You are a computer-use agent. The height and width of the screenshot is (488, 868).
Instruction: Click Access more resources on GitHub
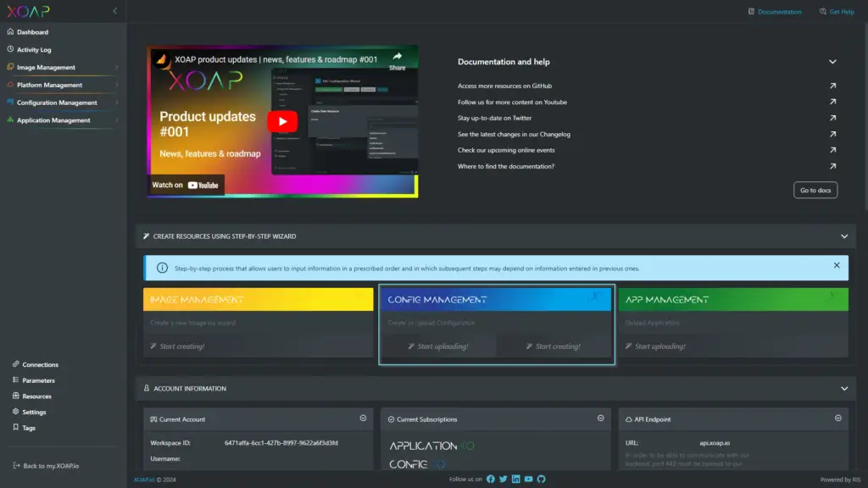pos(504,86)
